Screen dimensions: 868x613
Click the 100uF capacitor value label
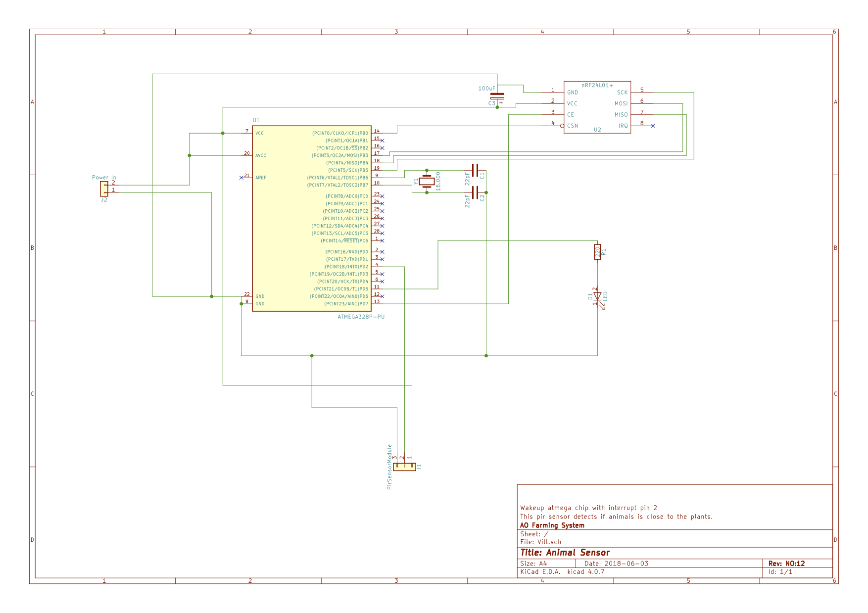coord(486,89)
